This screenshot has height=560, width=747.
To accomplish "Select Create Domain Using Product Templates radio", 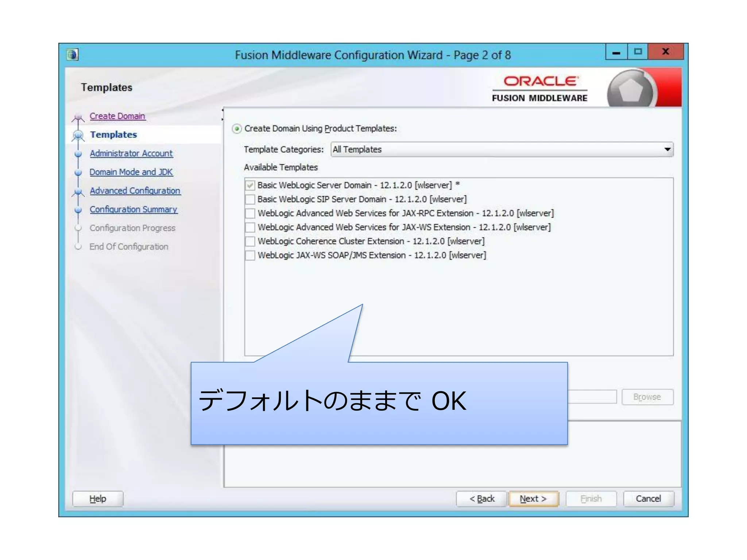I will (237, 129).
